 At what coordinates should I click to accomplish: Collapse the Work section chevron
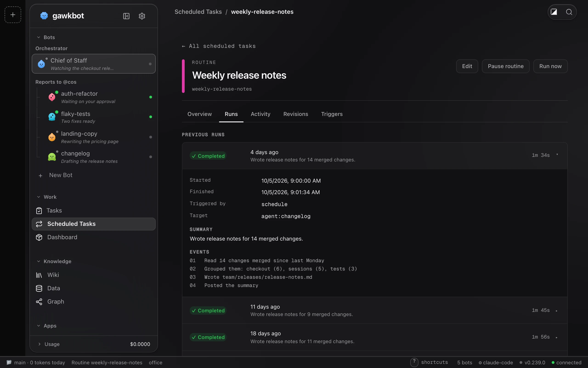pyautogui.click(x=39, y=197)
